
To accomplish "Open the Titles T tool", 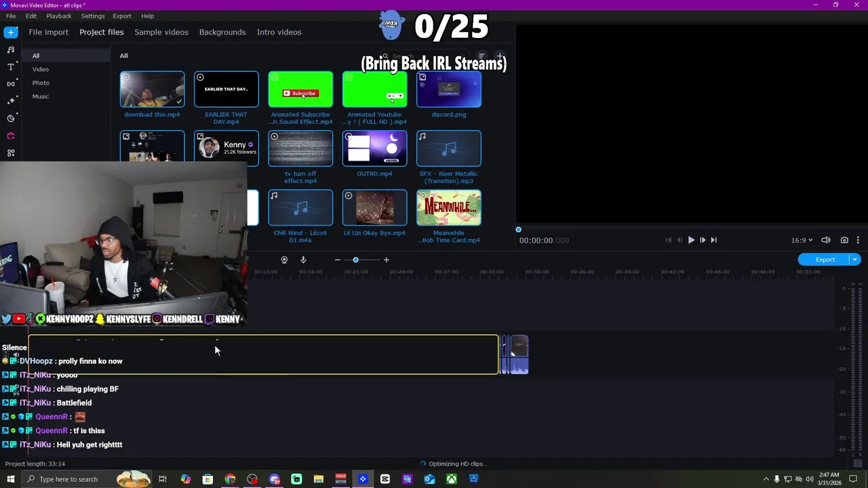I will pyautogui.click(x=11, y=66).
